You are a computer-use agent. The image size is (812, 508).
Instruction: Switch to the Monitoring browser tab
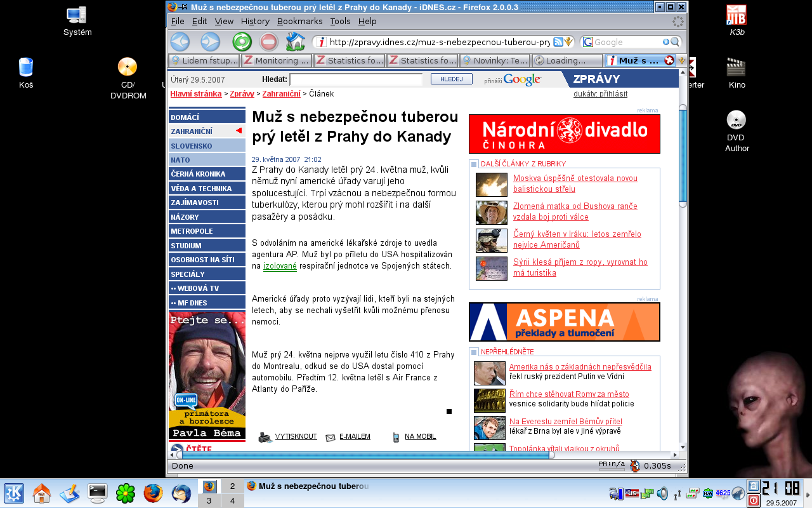(276, 60)
